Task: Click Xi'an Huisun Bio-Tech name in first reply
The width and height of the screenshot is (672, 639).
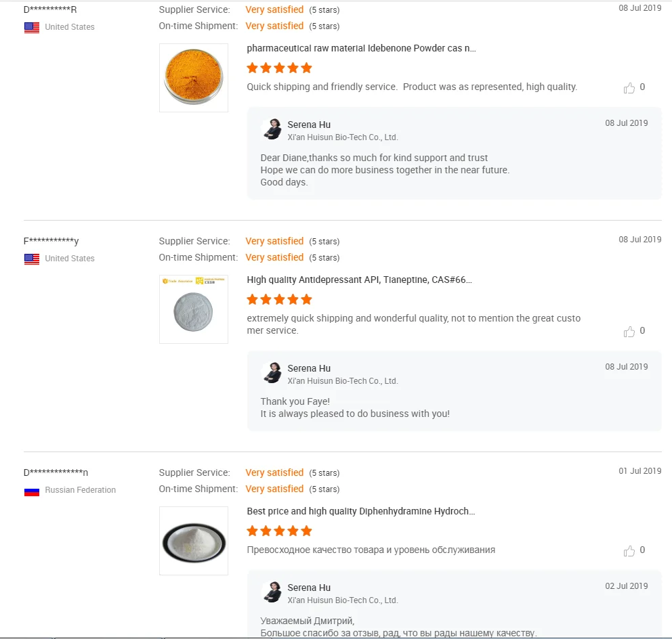Action: 342,137
